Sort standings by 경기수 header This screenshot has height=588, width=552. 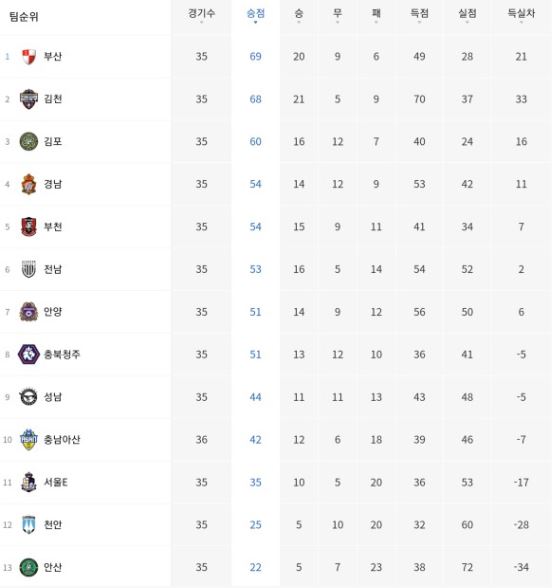coord(201,14)
